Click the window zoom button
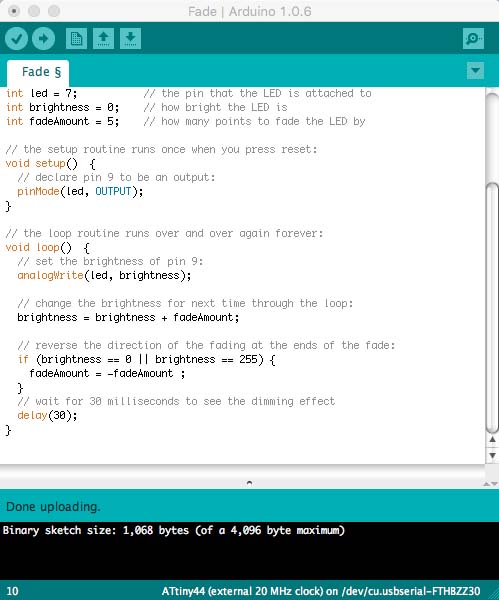Screen dimensions: 499x600 click(54, 11)
